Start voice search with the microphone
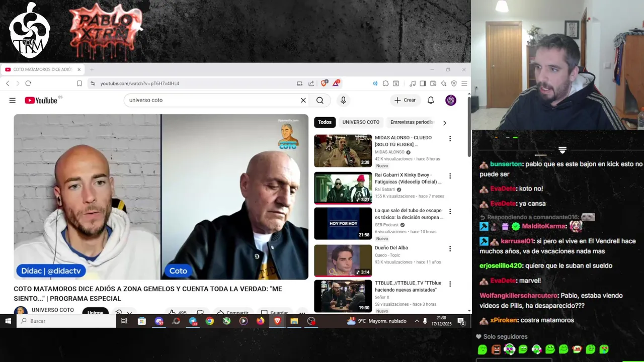 (x=343, y=100)
